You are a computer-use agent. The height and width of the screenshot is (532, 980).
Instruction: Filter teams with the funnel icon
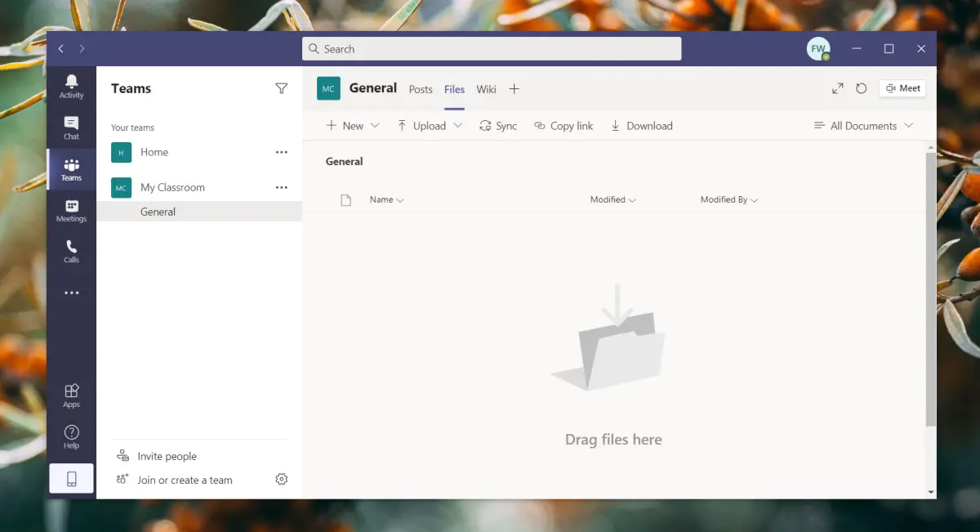[282, 88]
